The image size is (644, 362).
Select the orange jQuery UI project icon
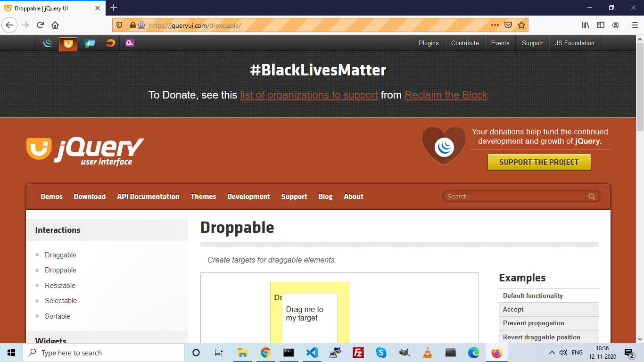68,44
